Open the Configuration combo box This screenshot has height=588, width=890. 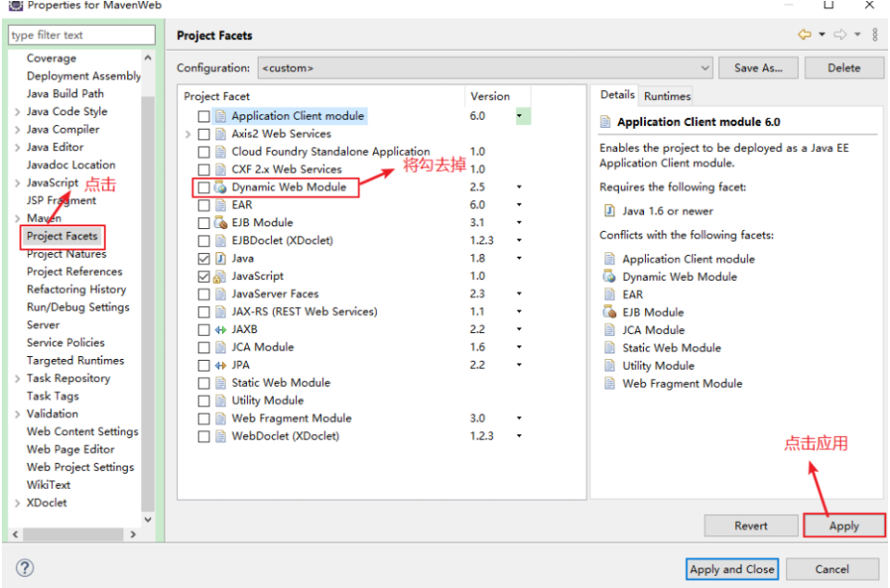(485, 68)
